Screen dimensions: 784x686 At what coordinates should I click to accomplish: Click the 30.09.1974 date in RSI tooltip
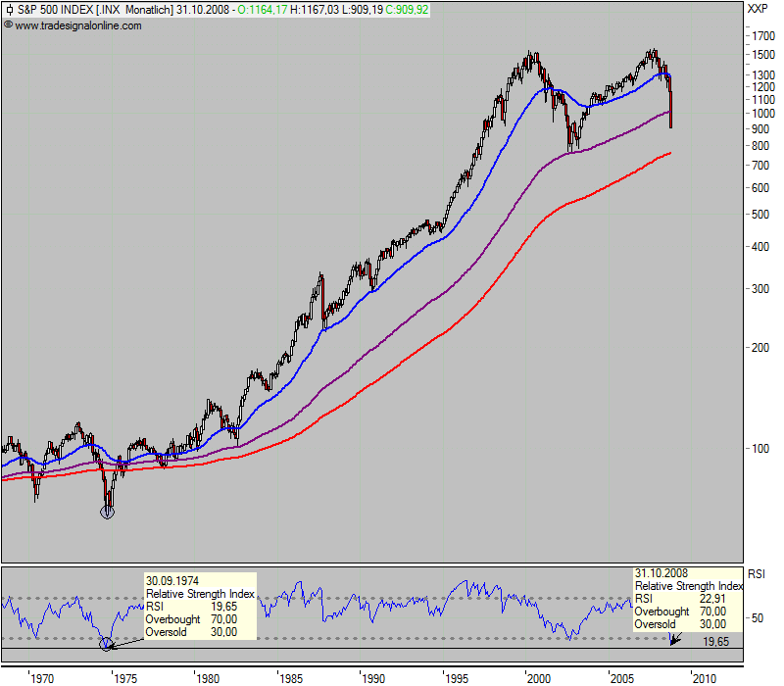tap(172, 581)
